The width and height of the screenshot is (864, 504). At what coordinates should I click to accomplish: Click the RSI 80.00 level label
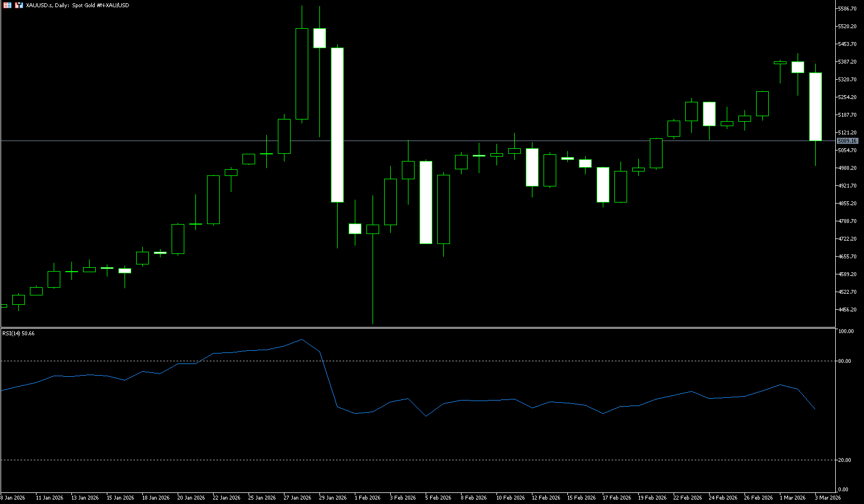pos(845,361)
